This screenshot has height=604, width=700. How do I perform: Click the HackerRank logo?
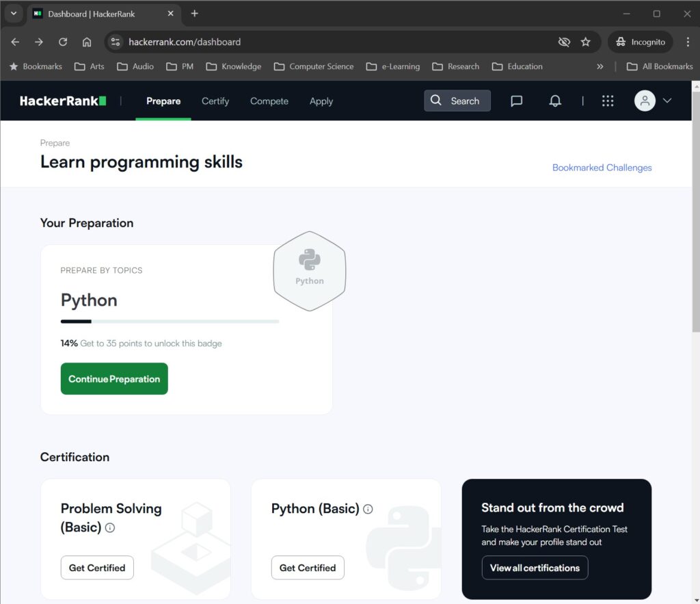click(63, 101)
